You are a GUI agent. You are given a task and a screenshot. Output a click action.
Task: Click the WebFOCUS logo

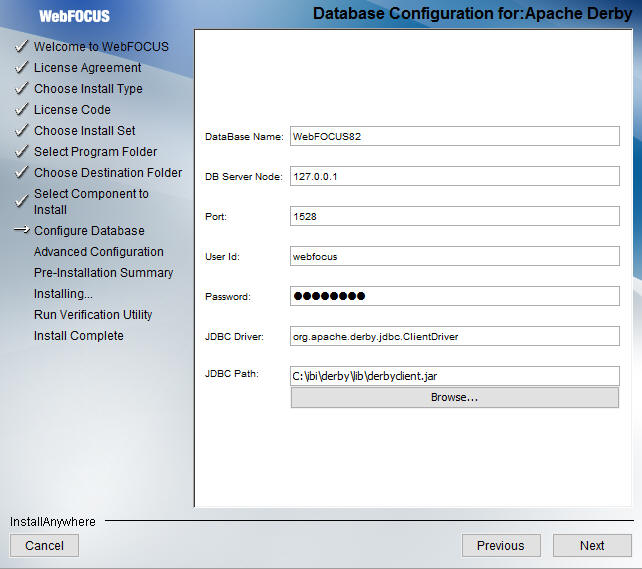75,16
